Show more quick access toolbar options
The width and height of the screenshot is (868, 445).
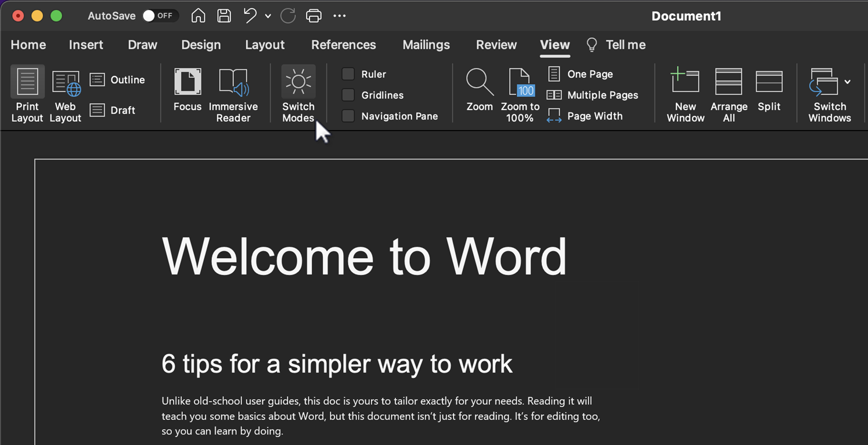pos(340,16)
